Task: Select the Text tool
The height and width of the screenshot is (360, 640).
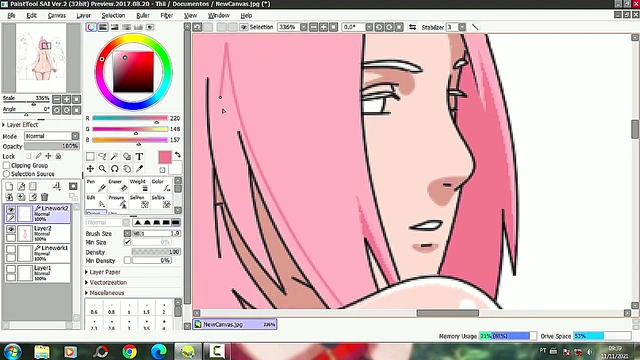Action: [139, 156]
